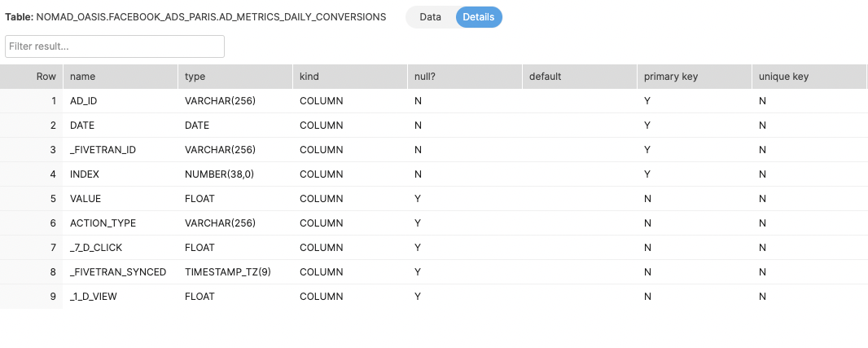This screenshot has height=348, width=868.
Task: Sort by the type column header
Action: point(195,77)
